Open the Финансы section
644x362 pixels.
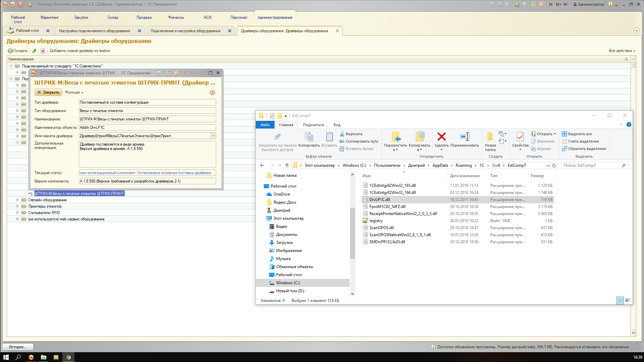pos(176,17)
